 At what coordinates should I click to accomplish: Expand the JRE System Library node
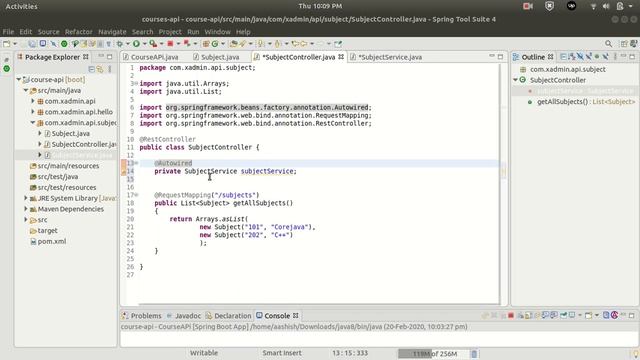26,198
